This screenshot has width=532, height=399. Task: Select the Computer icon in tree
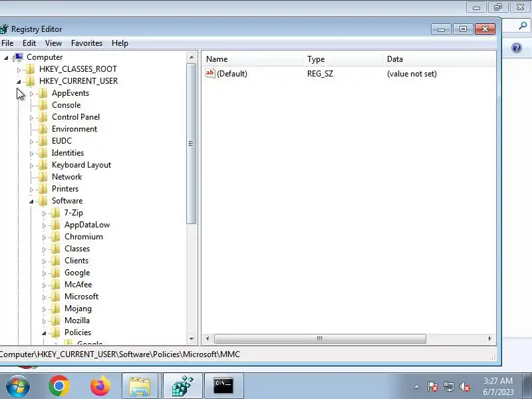click(19, 57)
